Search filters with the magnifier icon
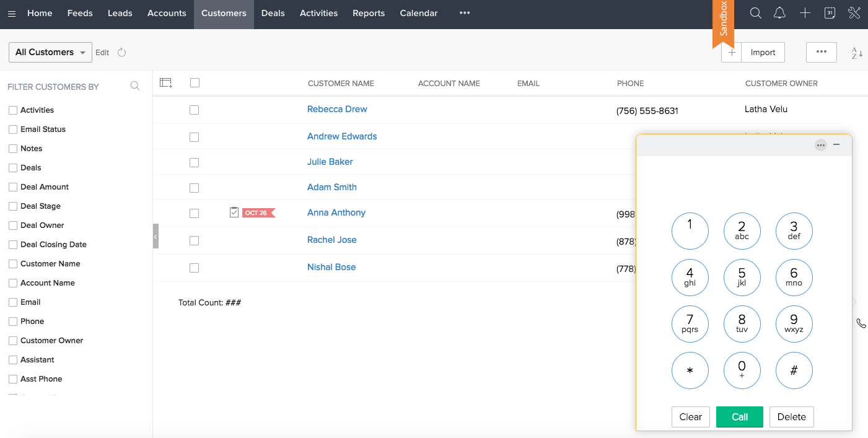 135,86
